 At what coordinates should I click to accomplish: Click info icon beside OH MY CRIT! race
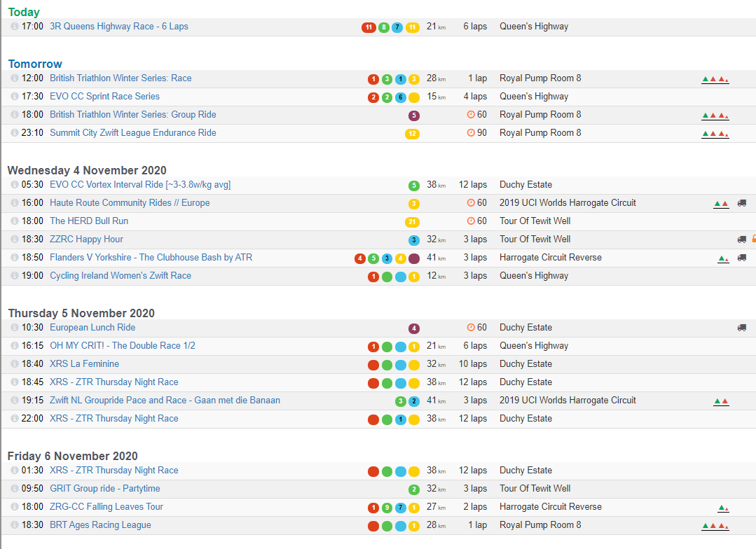click(x=15, y=346)
